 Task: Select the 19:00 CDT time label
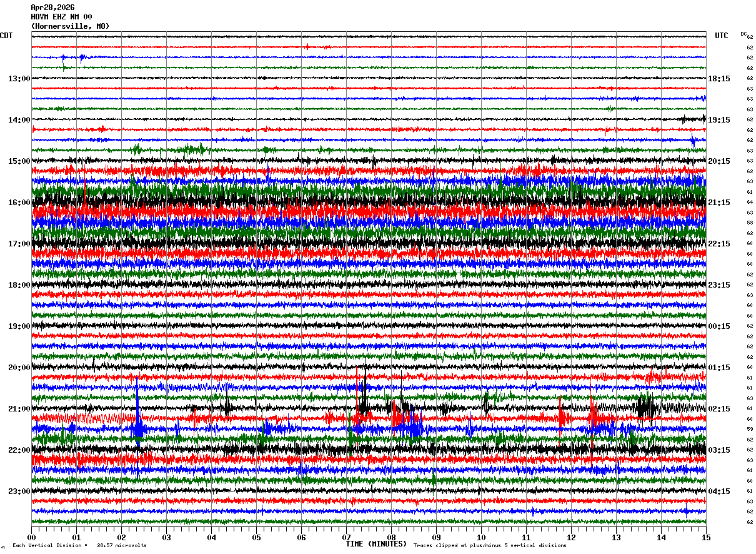click(x=19, y=326)
